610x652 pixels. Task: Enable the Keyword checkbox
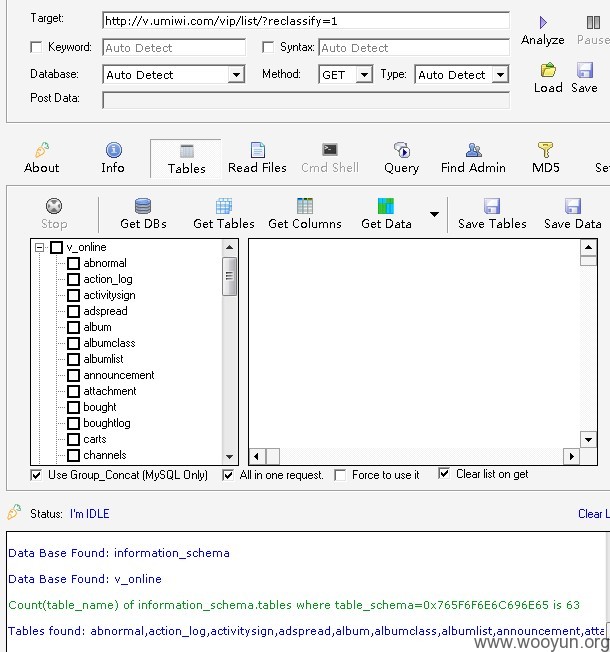tap(36, 47)
